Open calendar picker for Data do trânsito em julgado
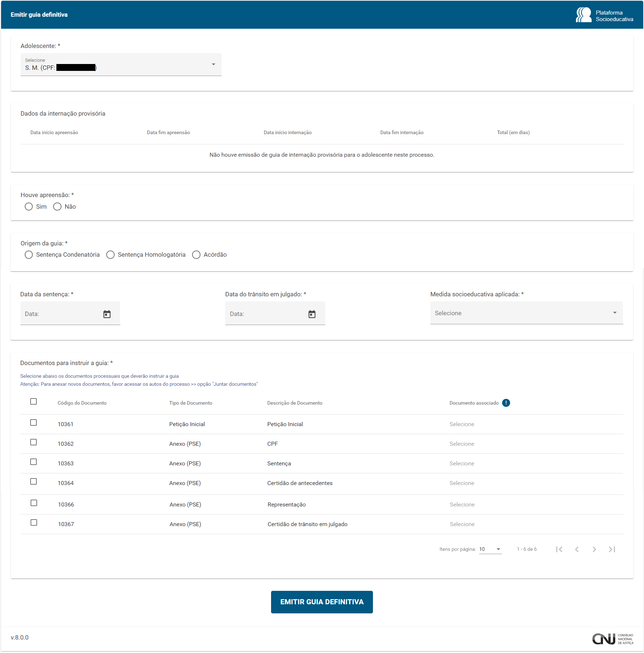Screen dimensions: 644x653 [312, 314]
